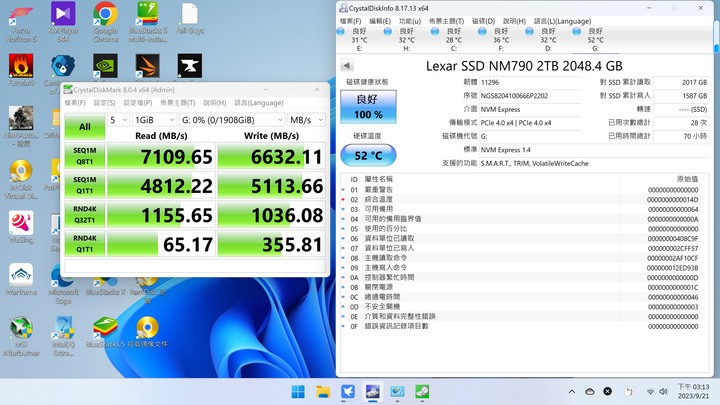Open the NieR:Automata desktop icon

[21, 126]
